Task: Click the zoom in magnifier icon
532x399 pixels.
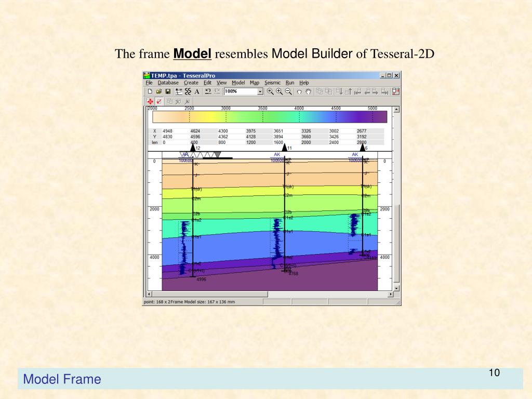Action: (x=279, y=91)
